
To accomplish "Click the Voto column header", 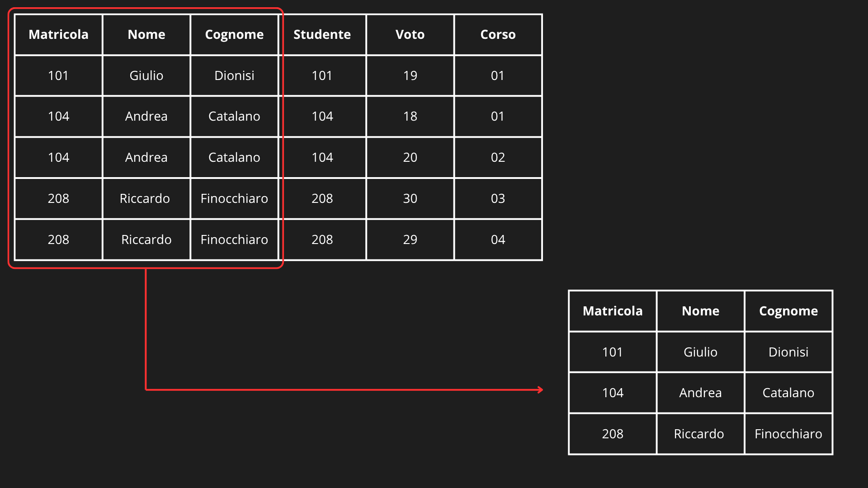I will click(410, 34).
